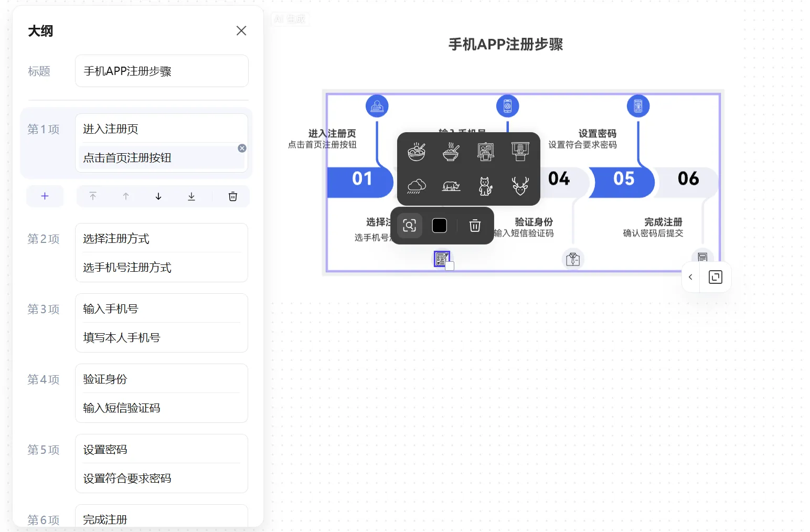The height and width of the screenshot is (532, 810).
Task: Choose the deer head icon in picker
Action: (x=520, y=186)
